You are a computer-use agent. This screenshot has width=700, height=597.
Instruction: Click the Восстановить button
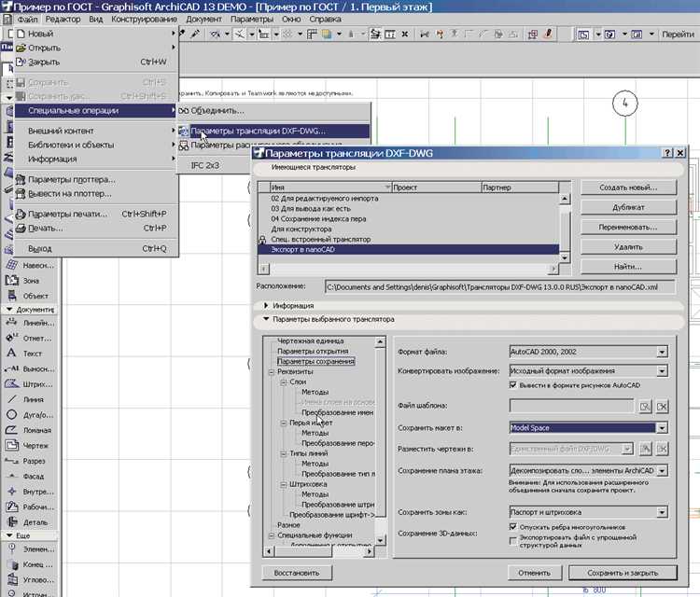[297, 573]
